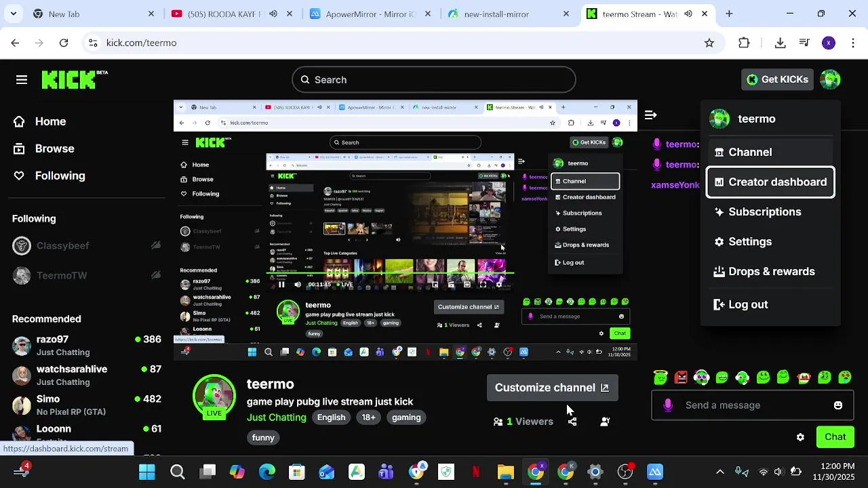Open File Explorer from the taskbar
868x488 pixels.
[x=506, y=472]
